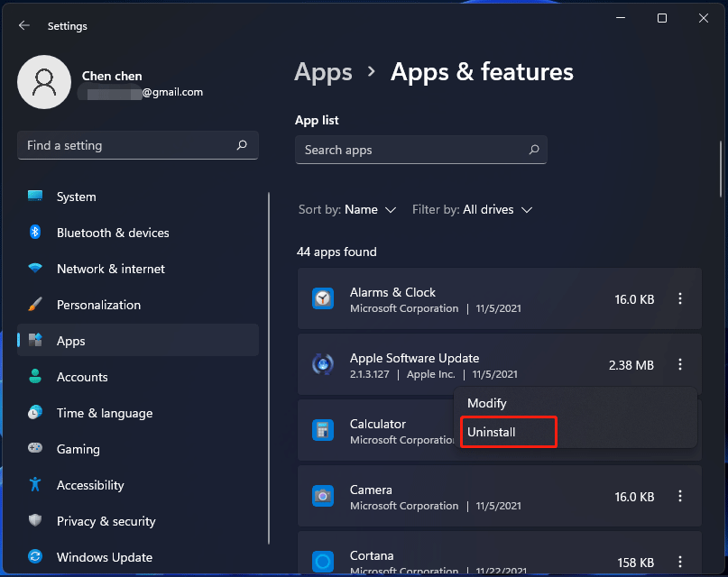Click the user profile avatar
The width and height of the screenshot is (728, 577).
[x=44, y=82]
